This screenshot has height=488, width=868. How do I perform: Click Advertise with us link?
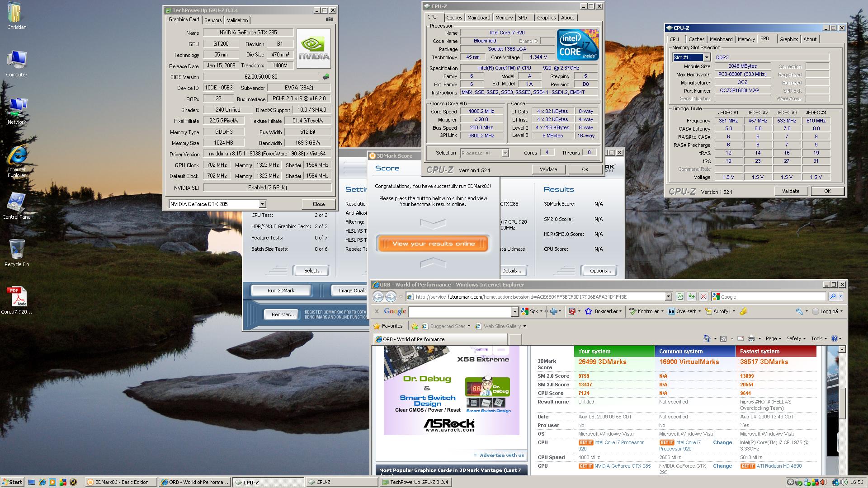(x=502, y=455)
